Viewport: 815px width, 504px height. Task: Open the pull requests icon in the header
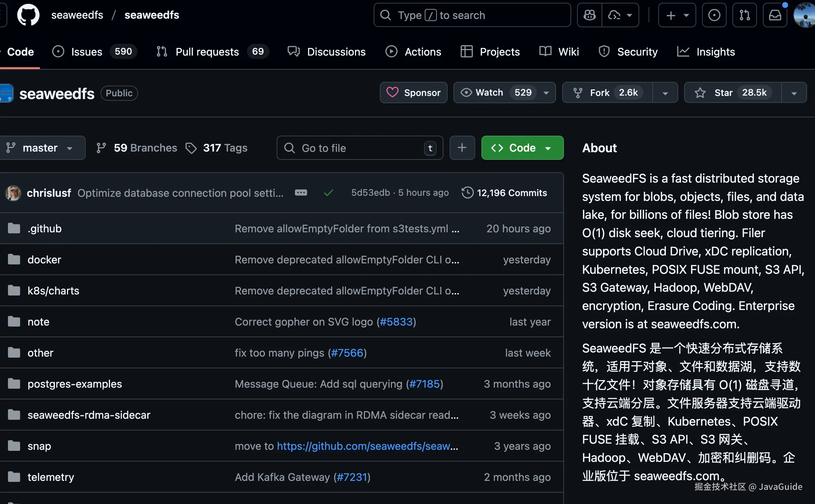coord(745,15)
